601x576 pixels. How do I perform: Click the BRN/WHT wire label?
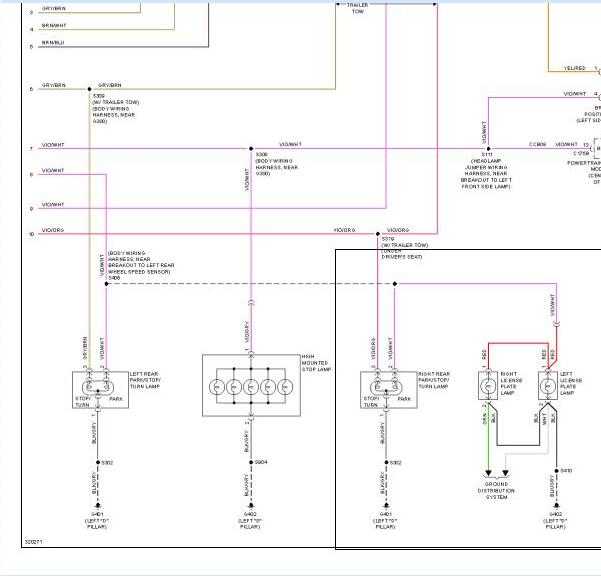pos(54,25)
